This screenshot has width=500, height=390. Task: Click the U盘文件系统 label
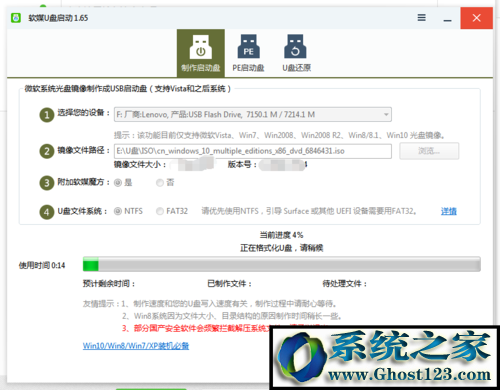pyautogui.click(x=82, y=211)
